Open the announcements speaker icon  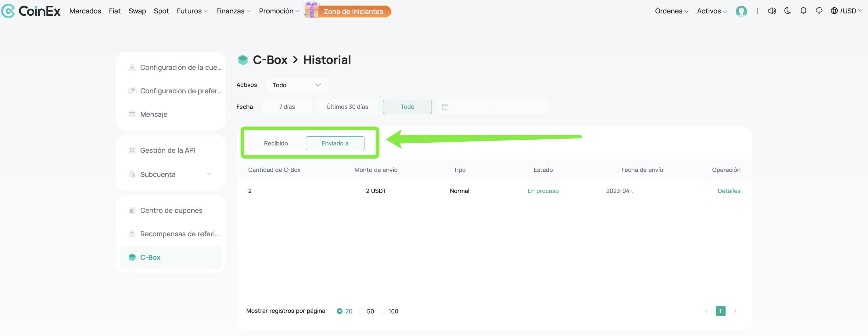click(x=772, y=11)
